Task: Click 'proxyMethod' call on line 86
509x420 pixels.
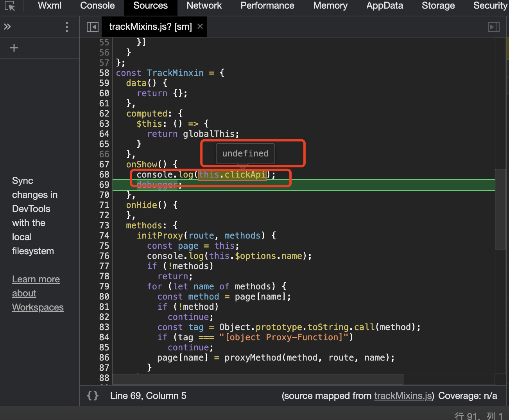Action: point(253,357)
